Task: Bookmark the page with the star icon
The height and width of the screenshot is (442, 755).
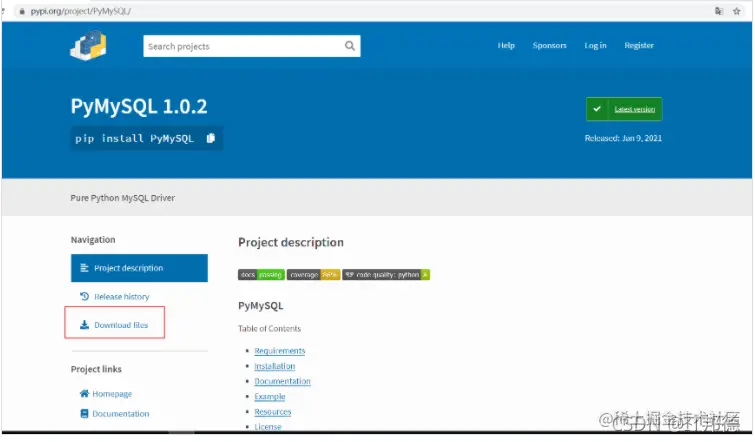Action: (x=736, y=11)
